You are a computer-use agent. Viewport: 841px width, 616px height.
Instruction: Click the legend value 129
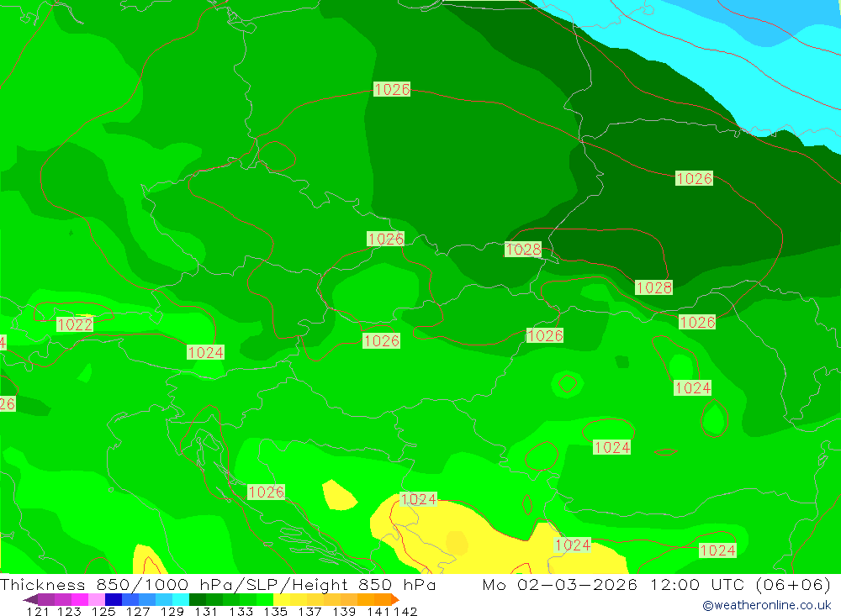point(172,611)
